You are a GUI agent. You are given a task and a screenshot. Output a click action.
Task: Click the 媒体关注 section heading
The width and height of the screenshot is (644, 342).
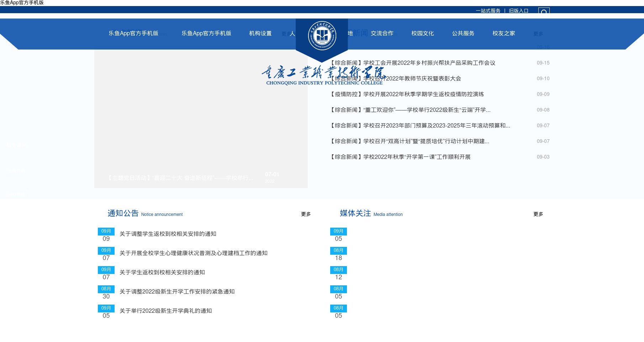[x=355, y=213]
